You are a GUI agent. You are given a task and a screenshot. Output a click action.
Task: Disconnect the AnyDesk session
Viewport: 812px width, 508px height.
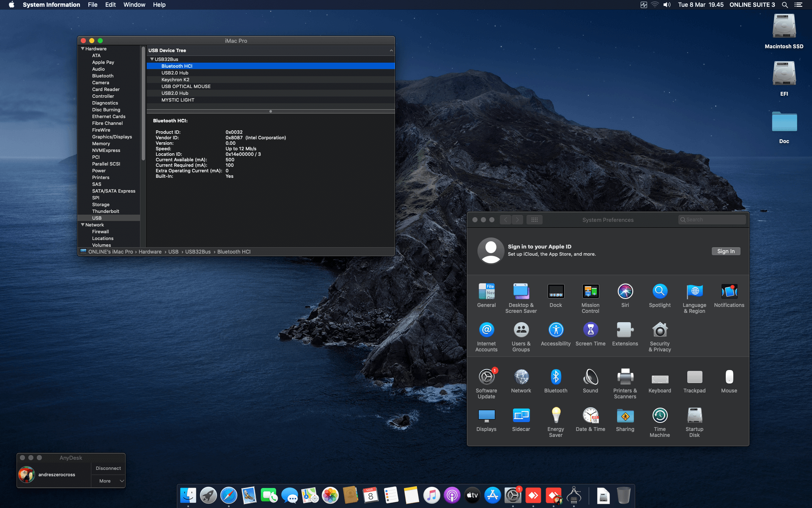coord(108,468)
